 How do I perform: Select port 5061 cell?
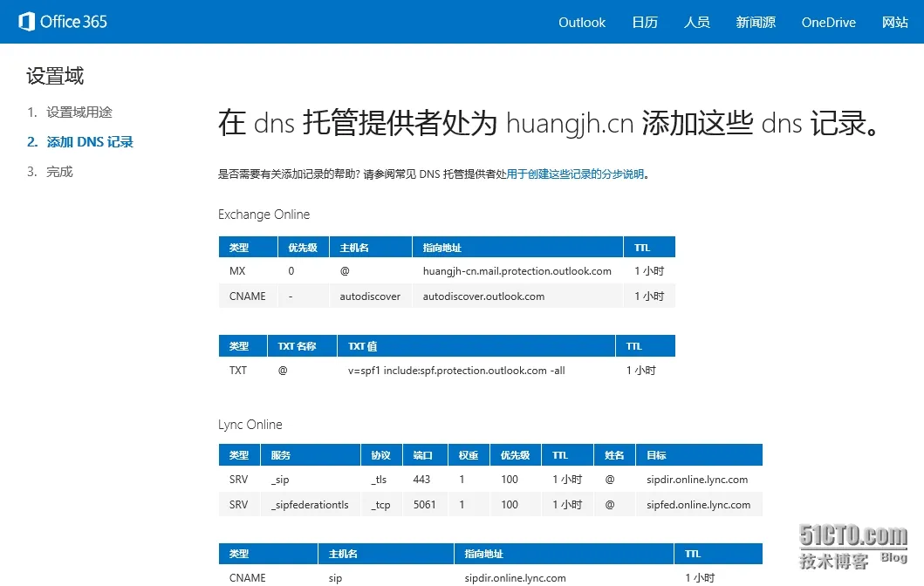(x=424, y=505)
